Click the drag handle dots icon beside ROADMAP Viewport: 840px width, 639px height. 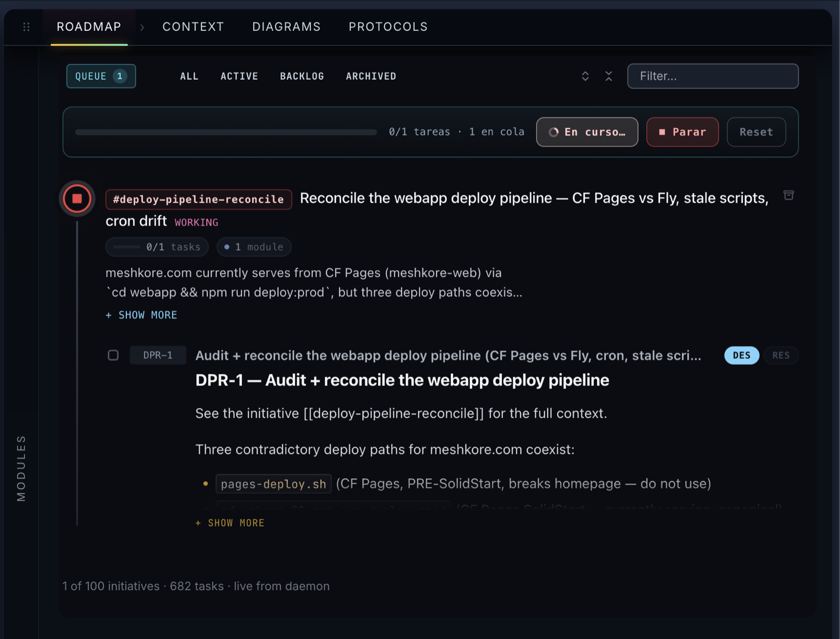point(26,27)
